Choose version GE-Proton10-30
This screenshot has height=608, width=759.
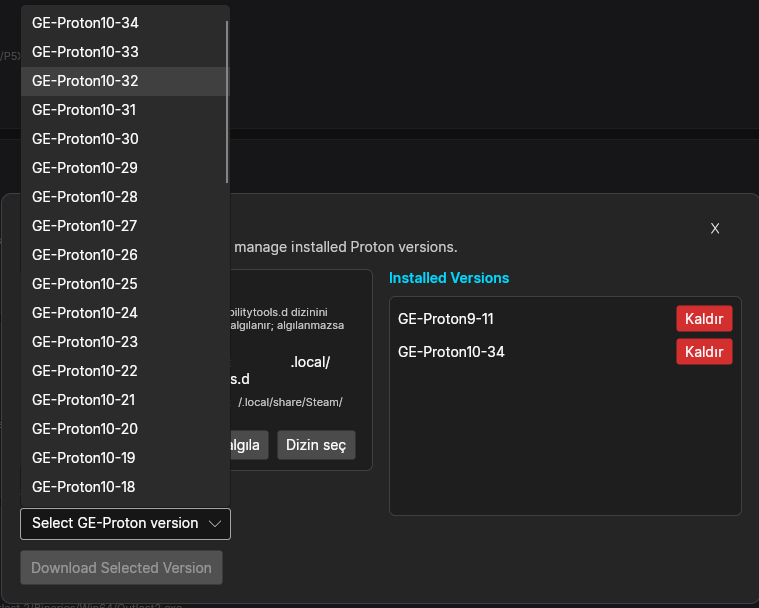coord(125,139)
